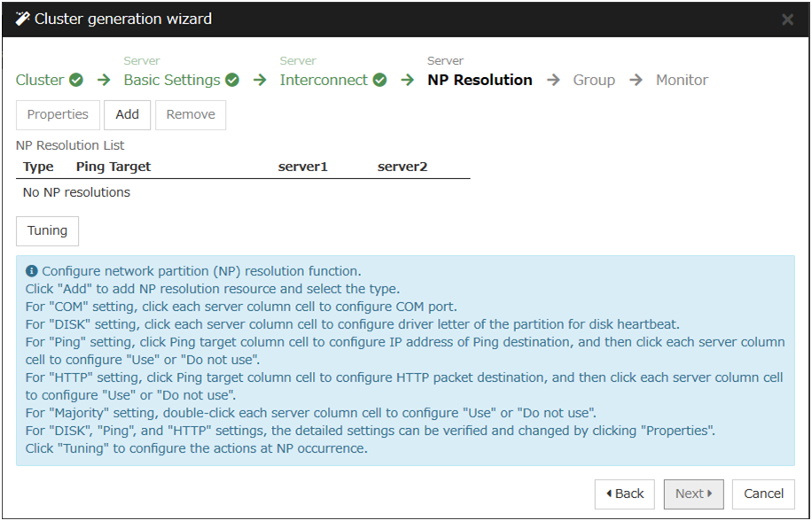
Task: Select the Group step in the wizard
Action: coord(594,81)
